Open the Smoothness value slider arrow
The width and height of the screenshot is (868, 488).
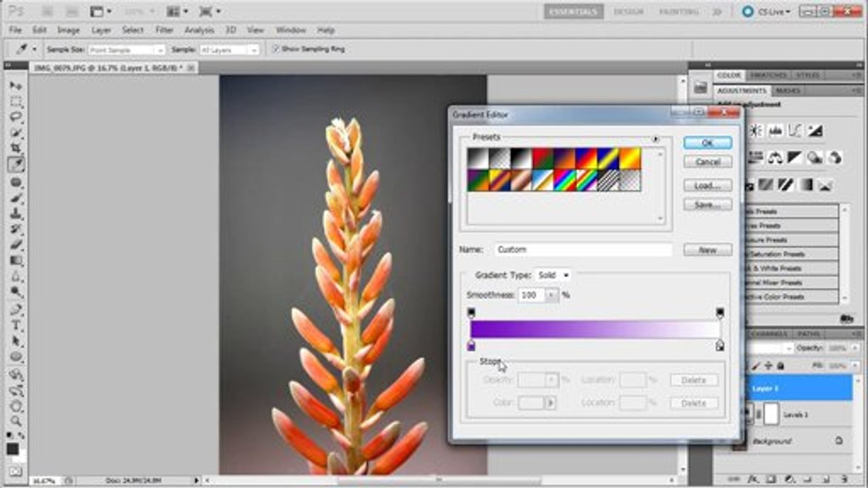click(x=552, y=296)
